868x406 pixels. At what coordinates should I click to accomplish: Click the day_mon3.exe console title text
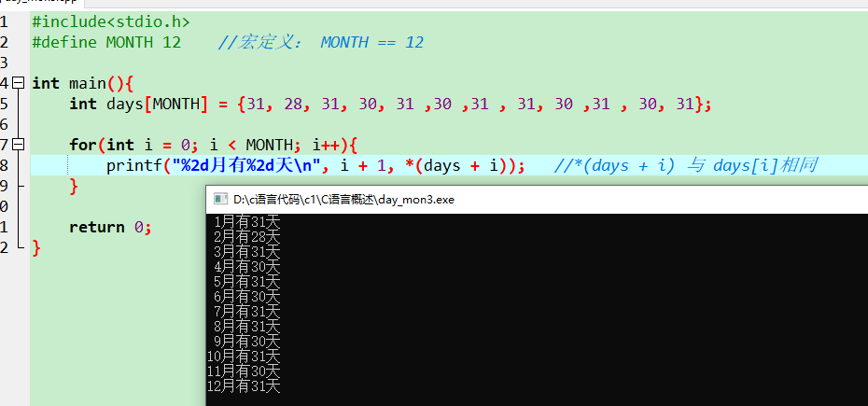[x=343, y=200]
